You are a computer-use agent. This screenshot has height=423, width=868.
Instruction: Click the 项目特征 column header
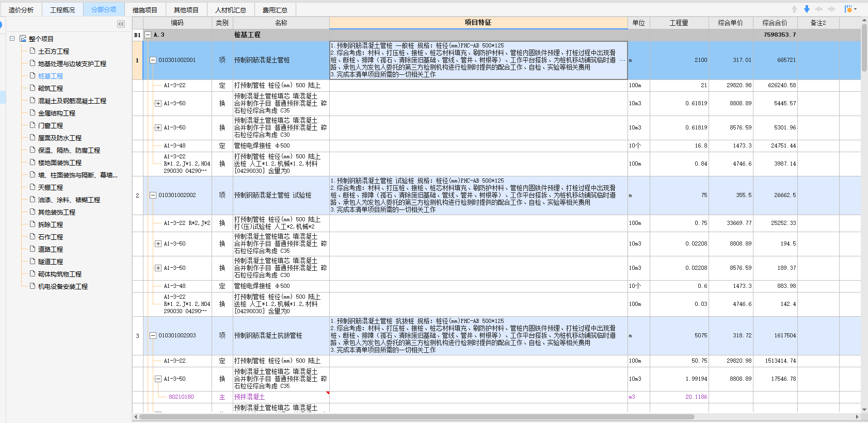[478, 23]
